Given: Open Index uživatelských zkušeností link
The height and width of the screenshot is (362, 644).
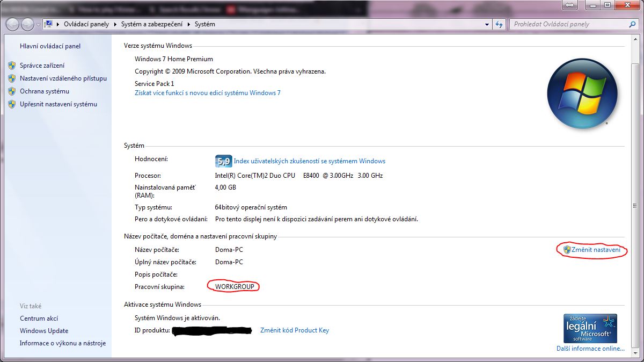Looking at the screenshot, I should (x=310, y=161).
